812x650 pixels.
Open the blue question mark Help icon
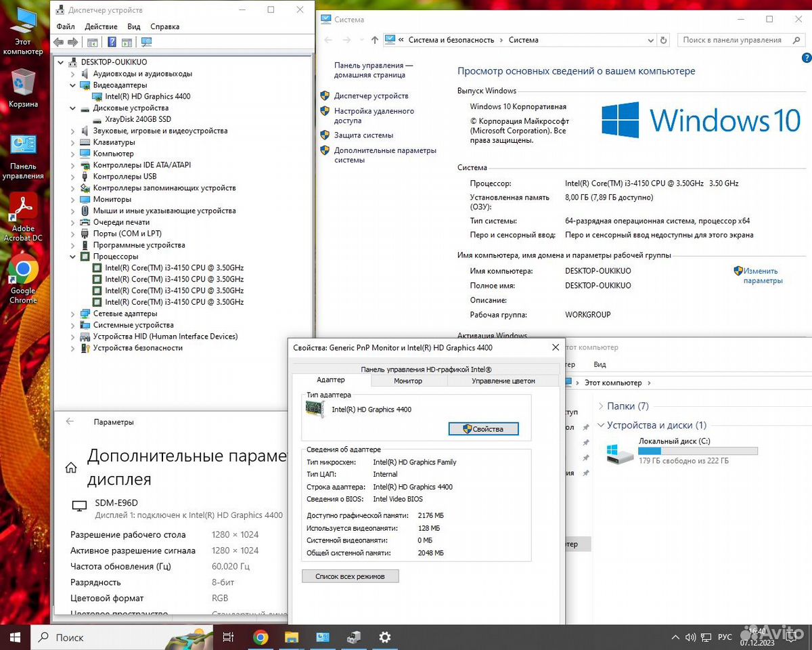point(112,42)
